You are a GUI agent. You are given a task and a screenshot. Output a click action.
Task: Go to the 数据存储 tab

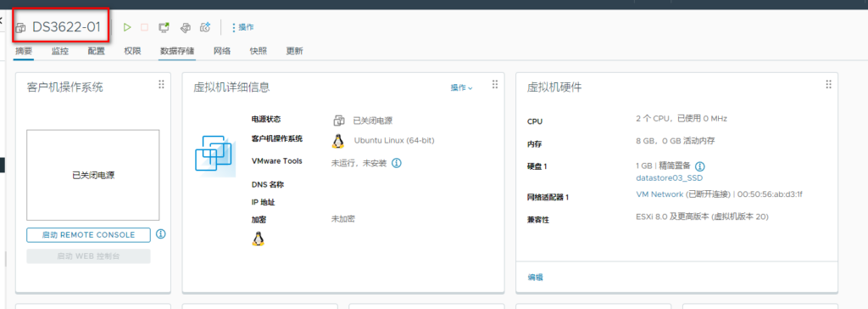[x=177, y=51]
